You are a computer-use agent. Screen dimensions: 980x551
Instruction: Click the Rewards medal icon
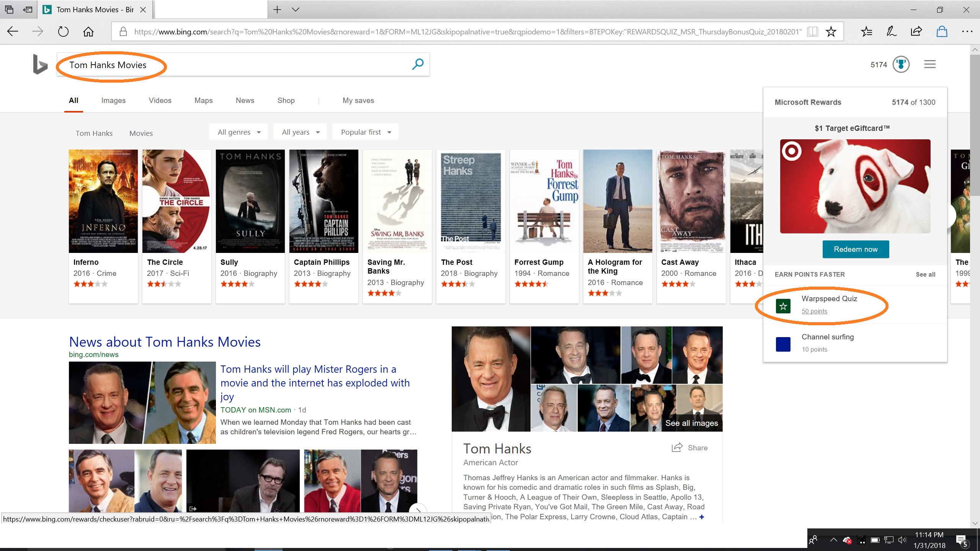pos(901,64)
